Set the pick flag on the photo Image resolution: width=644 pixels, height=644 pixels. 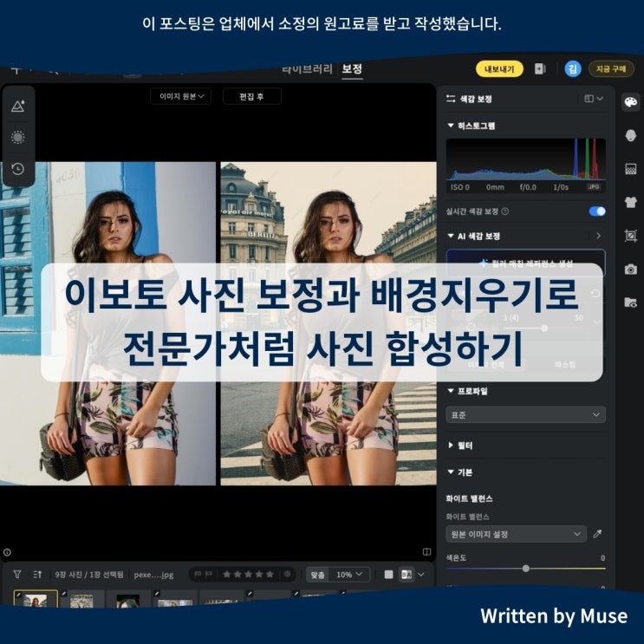pyautogui.click(x=198, y=574)
